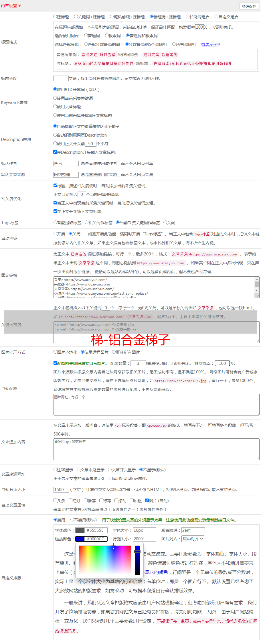Click the 配图数量 number field

coord(138,363)
